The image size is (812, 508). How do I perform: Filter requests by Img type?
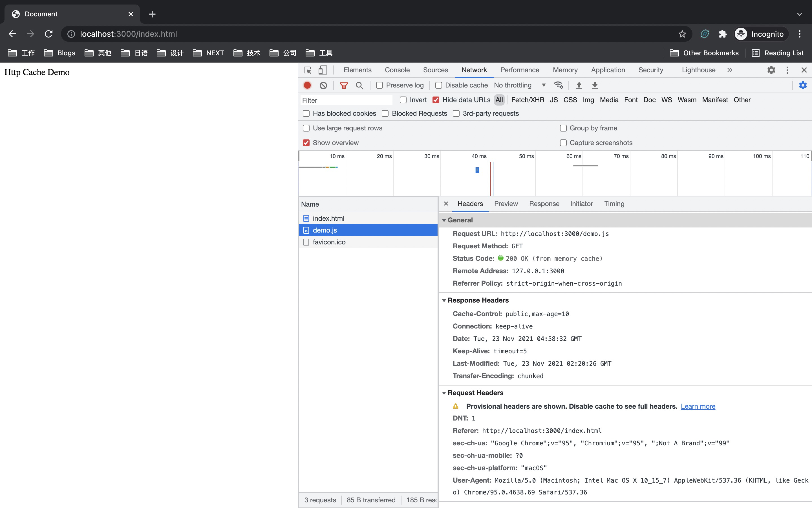588,100
